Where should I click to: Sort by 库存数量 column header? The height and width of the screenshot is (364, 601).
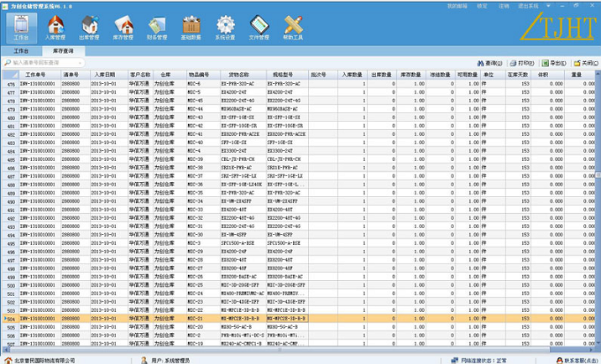tap(411, 75)
